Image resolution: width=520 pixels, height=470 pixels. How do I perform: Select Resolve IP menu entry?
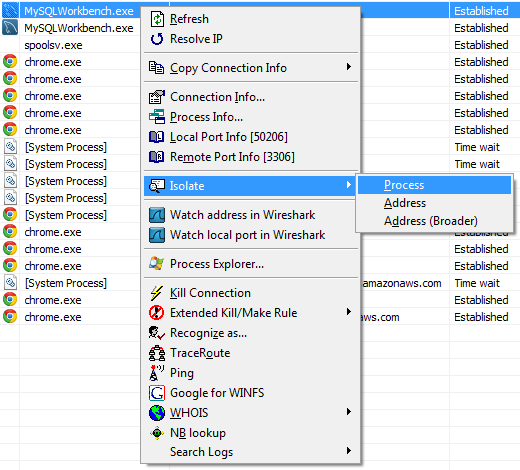252,39
